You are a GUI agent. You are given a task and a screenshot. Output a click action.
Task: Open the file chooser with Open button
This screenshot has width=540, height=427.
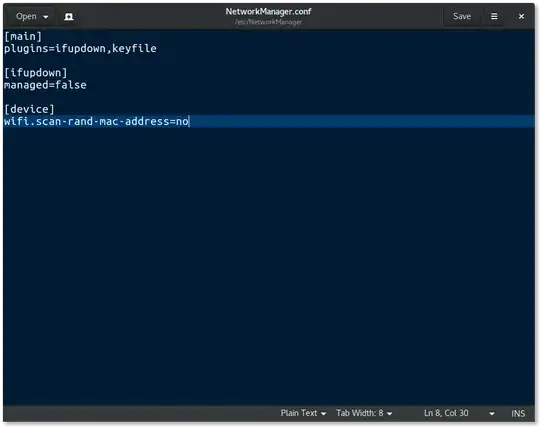pyautogui.click(x=26, y=16)
